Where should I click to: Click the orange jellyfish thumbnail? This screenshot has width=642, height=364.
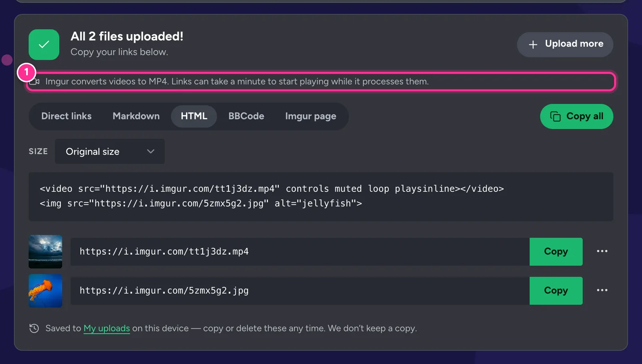[45, 291]
